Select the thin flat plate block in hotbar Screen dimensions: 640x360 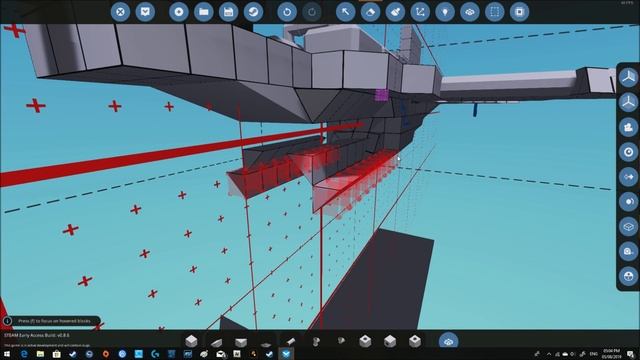266,344
